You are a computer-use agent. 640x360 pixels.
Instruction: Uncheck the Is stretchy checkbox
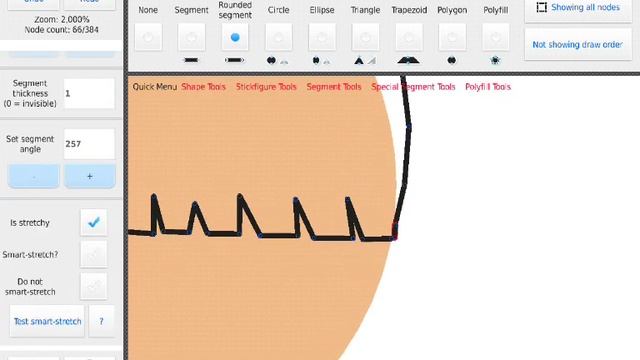94,222
